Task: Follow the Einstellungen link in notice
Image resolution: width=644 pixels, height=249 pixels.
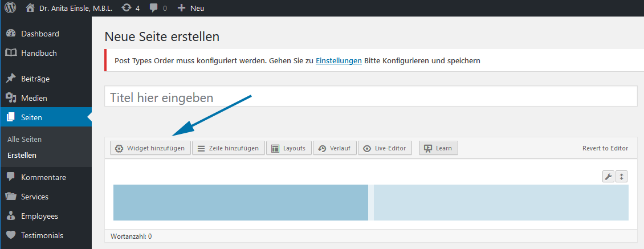Action: (339, 61)
